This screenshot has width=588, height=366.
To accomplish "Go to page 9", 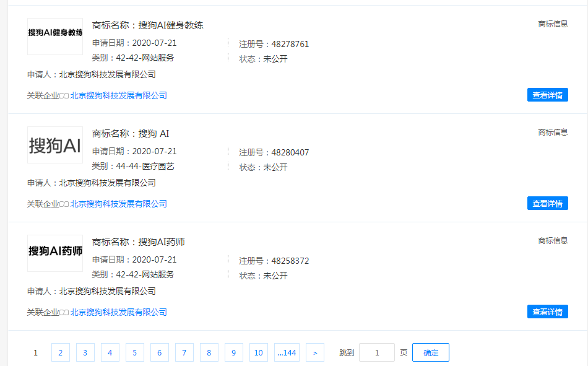I will (x=233, y=352).
